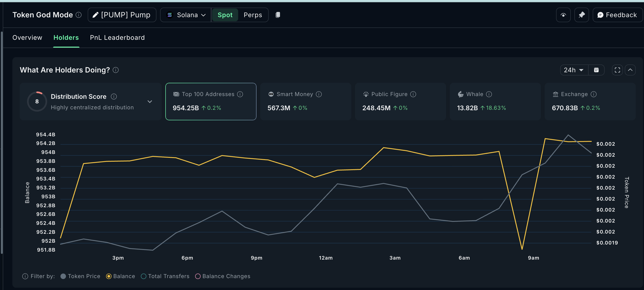Screen dimensions: 644x290
Task: Open the 24h timeframe dropdown
Action: tap(573, 70)
